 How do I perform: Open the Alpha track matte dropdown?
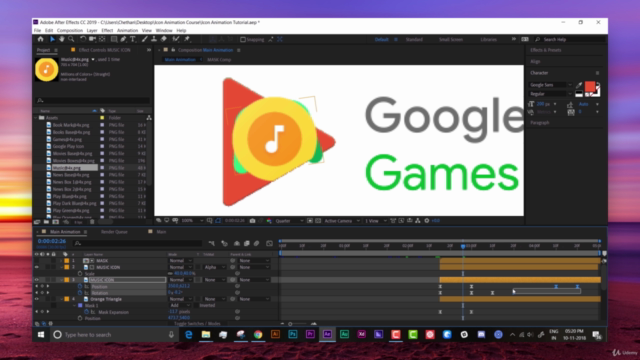click(215, 267)
